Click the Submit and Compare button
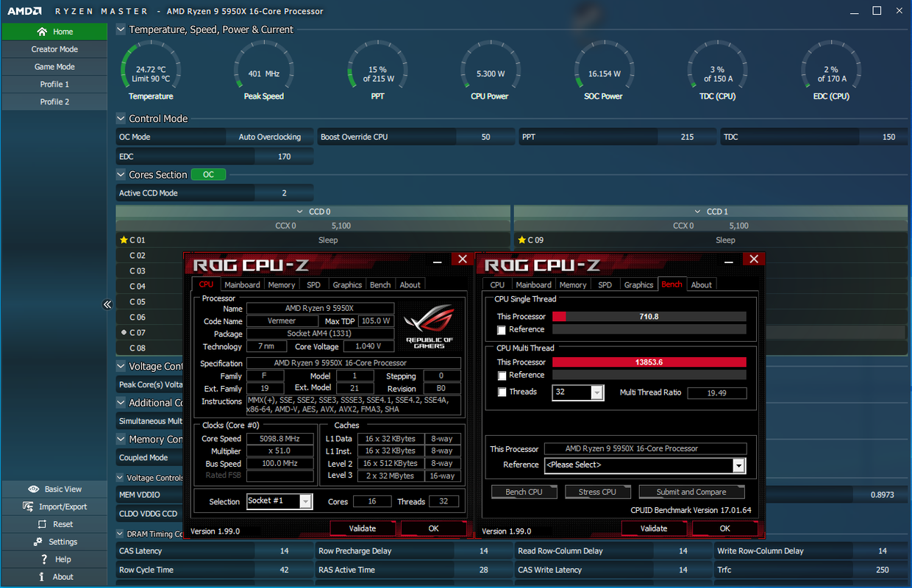Image resolution: width=912 pixels, height=588 pixels. point(691,492)
